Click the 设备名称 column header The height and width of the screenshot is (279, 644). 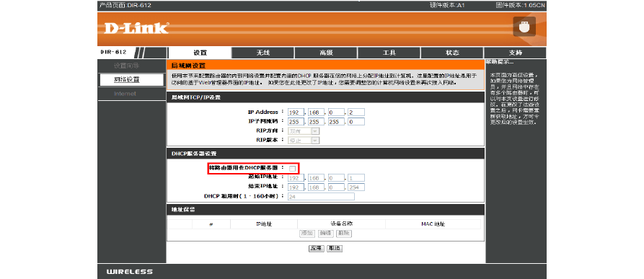[x=342, y=224]
